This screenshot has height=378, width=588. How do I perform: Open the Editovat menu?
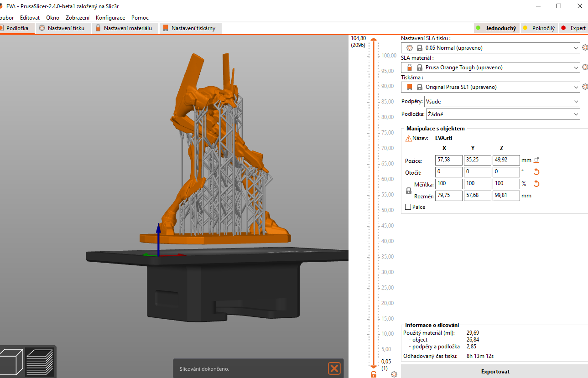point(30,18)
